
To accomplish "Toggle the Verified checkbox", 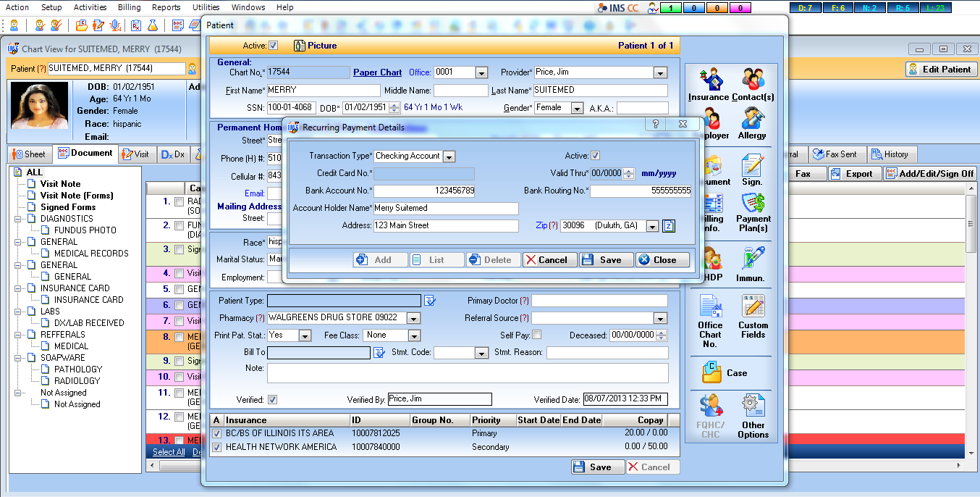I will (272, 399).
